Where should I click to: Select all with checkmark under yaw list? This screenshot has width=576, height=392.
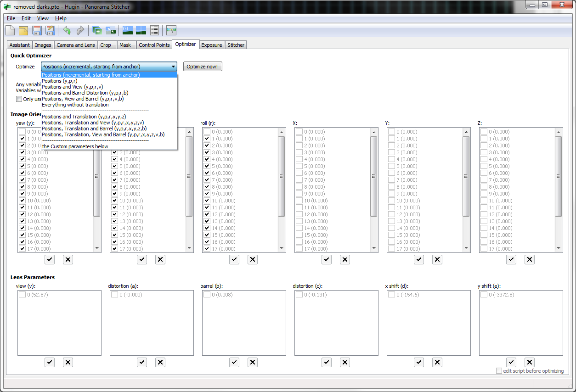click(x=50, y=259)
